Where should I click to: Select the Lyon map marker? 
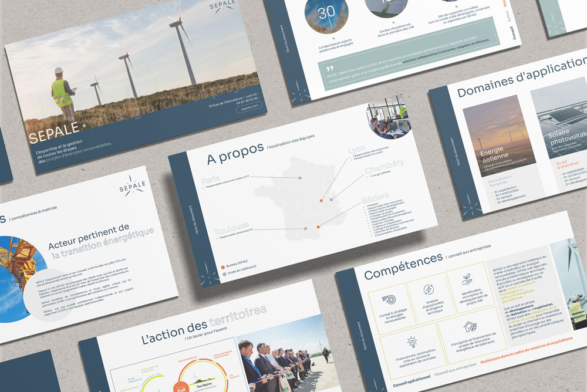(x=321, y=201)
